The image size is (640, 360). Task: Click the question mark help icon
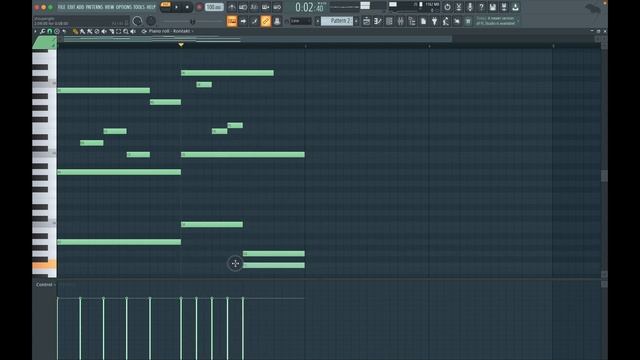coord(481,7)
